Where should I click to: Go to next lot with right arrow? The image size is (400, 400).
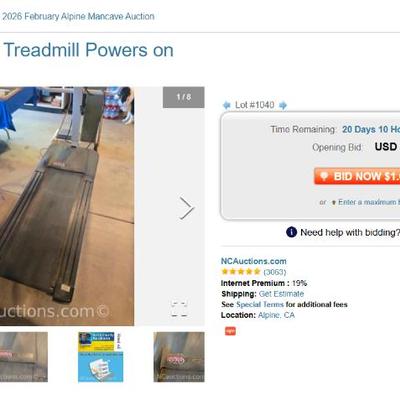pos(283,105)
